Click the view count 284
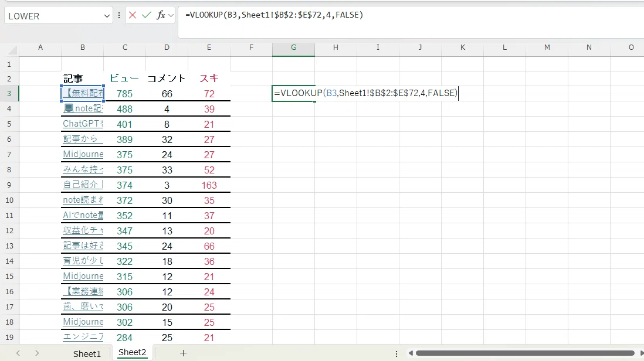Viewport: 644px width, 361px height. 124,338
